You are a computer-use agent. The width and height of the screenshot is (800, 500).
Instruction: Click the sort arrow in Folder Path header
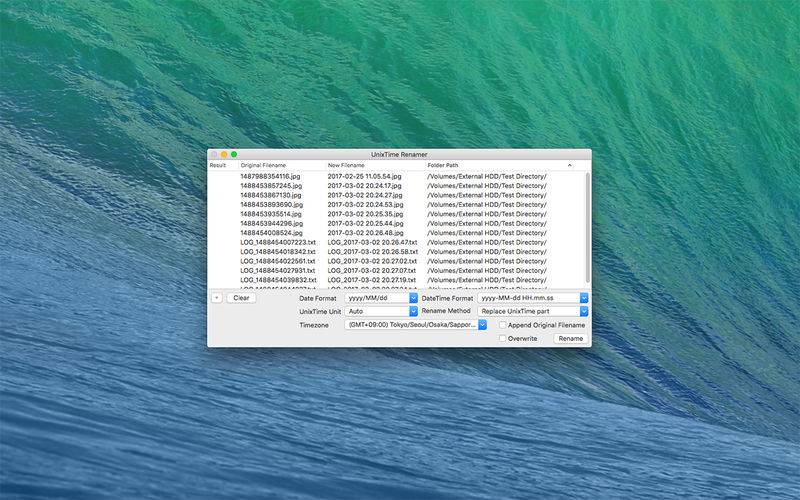pos(569,165)
